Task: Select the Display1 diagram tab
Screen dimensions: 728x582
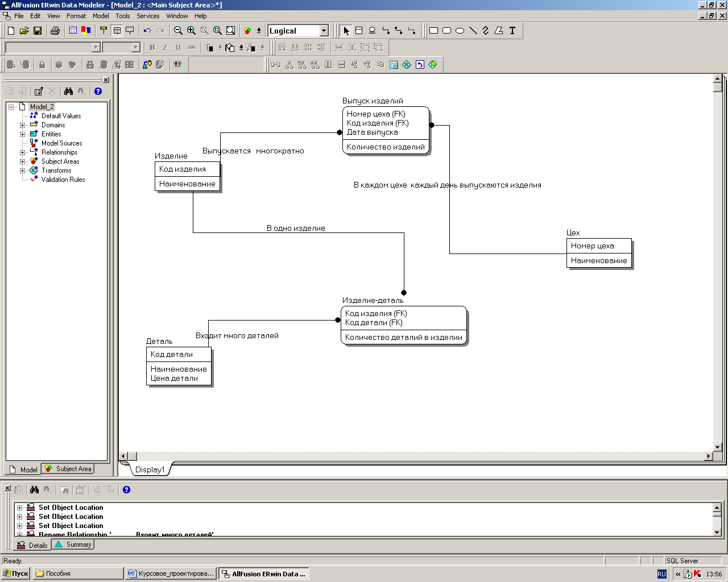Action: pyautogui.click(x=150, y=469)
